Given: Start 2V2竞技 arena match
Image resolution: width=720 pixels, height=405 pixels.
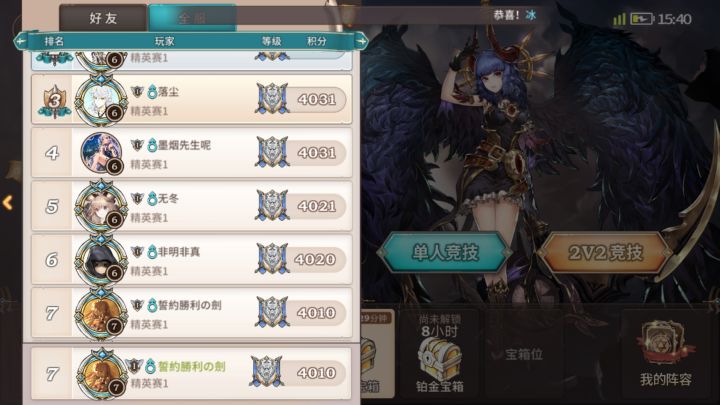Looking at the screenshot, I should click(605, 253).
